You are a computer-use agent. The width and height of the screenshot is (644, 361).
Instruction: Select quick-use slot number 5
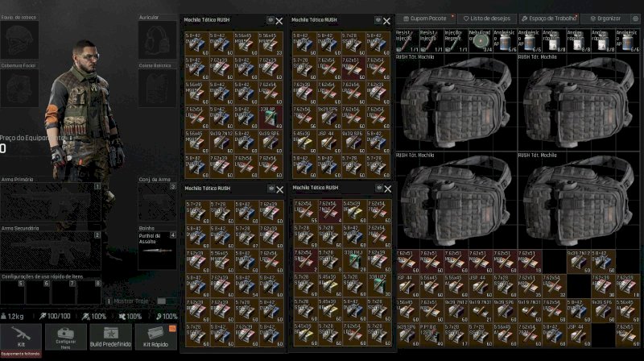click(x=13, y=293)
